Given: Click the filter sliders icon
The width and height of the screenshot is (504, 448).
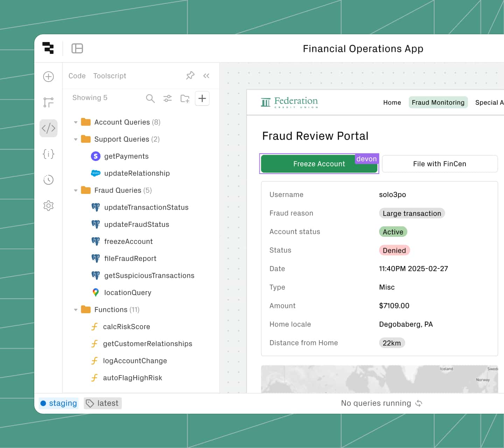Looking at the screenshot, I should [x=168, y=99].
